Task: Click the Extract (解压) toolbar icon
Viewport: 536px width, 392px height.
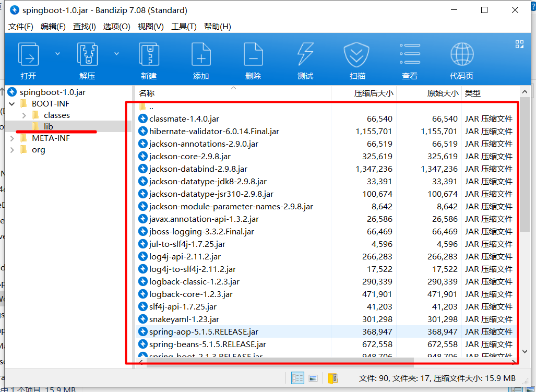Action: click(x=87, y=54)
